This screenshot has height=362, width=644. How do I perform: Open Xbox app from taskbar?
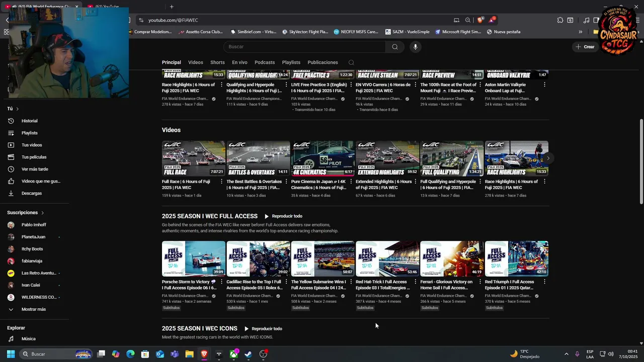(234, 354)
